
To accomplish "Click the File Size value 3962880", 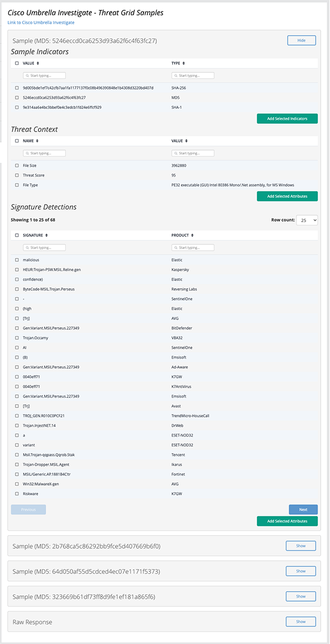I will point(178,166).
